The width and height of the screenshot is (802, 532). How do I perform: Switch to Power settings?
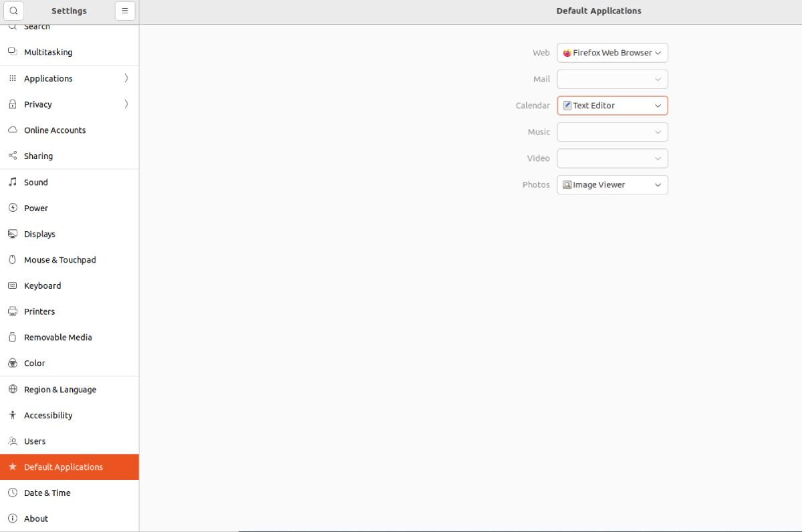70,208
